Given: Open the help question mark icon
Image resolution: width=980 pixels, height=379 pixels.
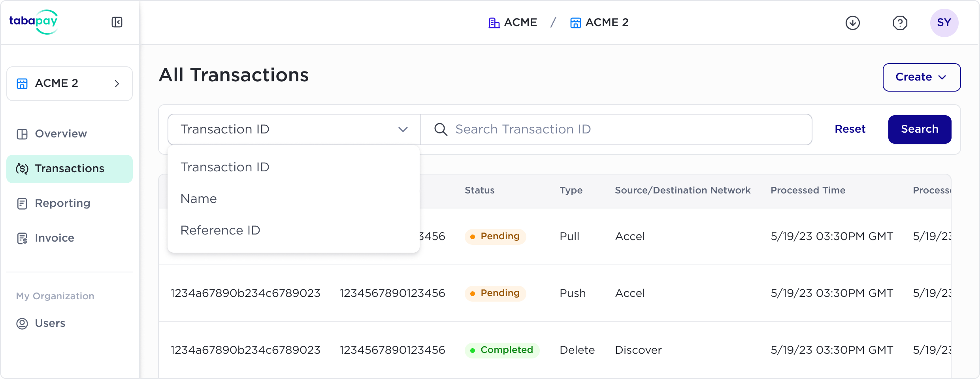Looking at the screenshot, I should [x=900, y=23].
